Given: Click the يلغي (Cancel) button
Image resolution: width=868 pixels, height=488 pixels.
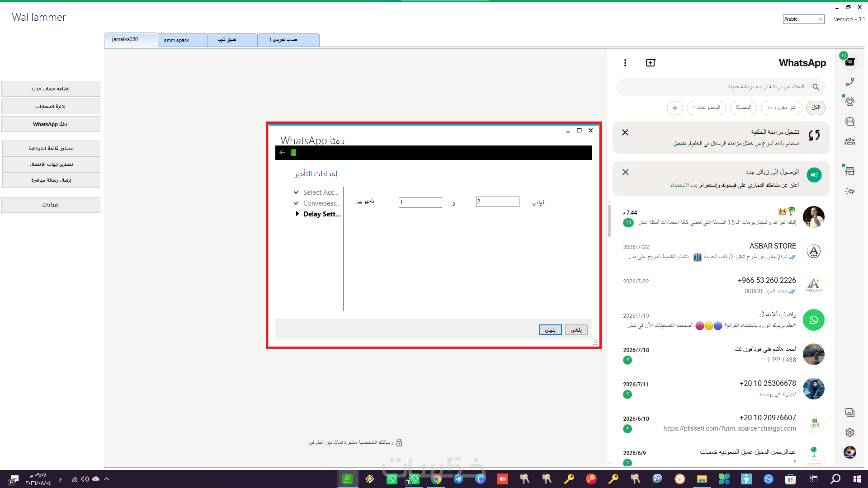Looking at the screenshot, I should pyautogui.click(x=576, y=330).
